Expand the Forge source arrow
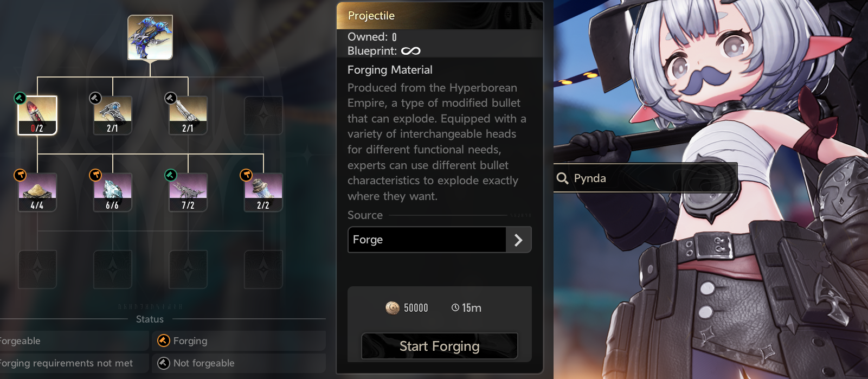 518,240
